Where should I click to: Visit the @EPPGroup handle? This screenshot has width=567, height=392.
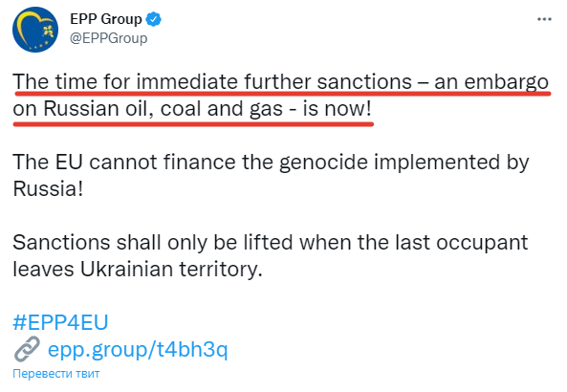108,38
